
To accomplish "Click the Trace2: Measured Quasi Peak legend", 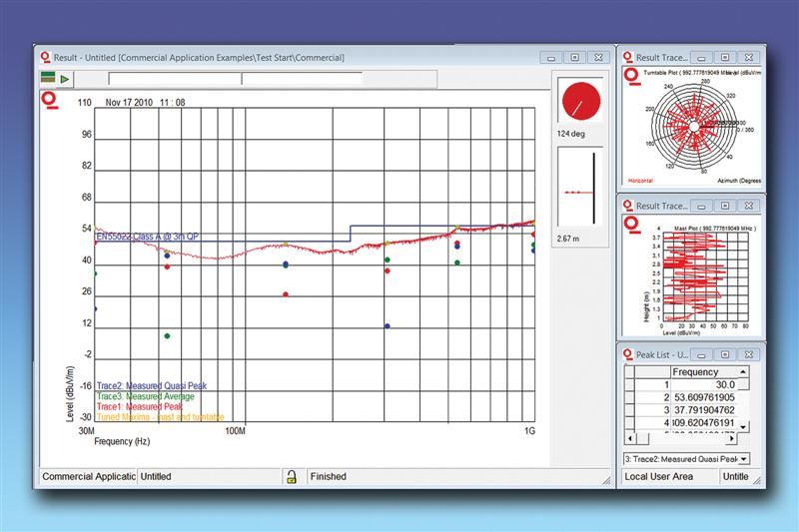I will tap(152, 386).
